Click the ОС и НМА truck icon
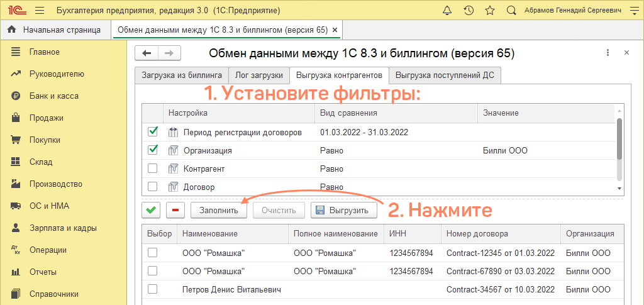This screenshot has height=305, width=644. click(x=16, y=206)
